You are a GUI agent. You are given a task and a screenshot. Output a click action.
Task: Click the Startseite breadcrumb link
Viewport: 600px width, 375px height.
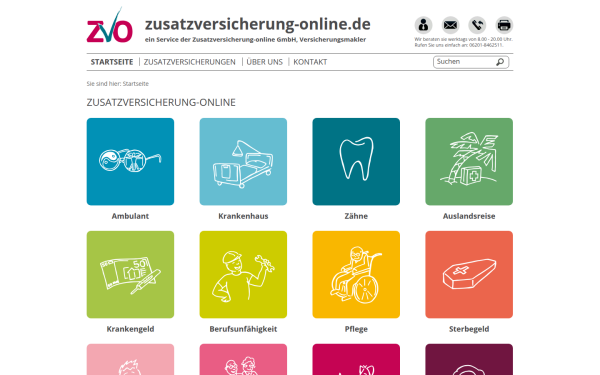point(136,84)
